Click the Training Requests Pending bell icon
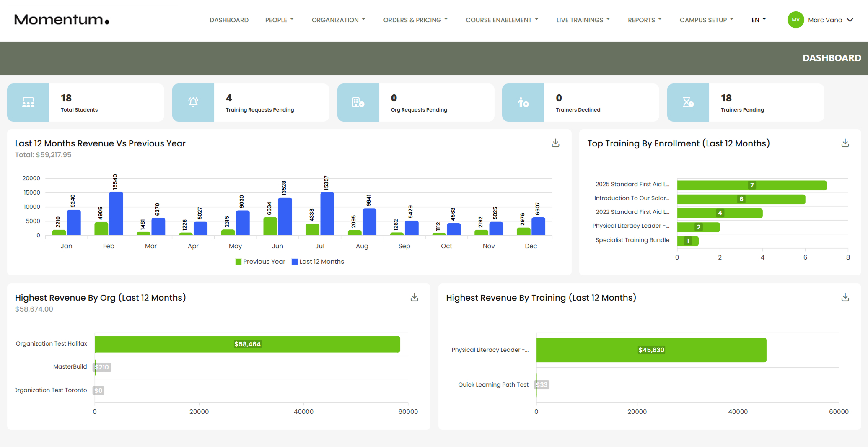Image resolution: width=868 pixels, height=447 pixels. pyautogui.click(x=193, y=102)
